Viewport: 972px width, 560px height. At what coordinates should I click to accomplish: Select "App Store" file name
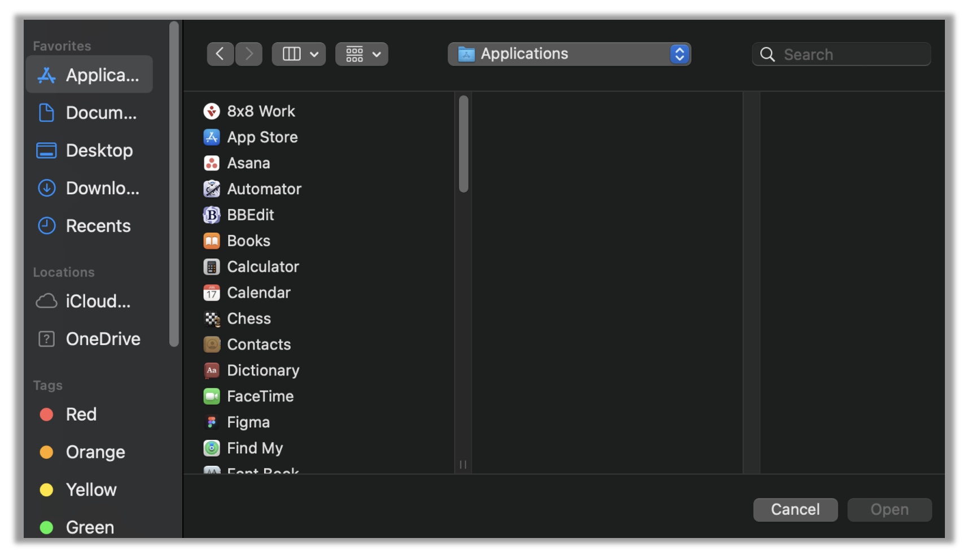262,137
